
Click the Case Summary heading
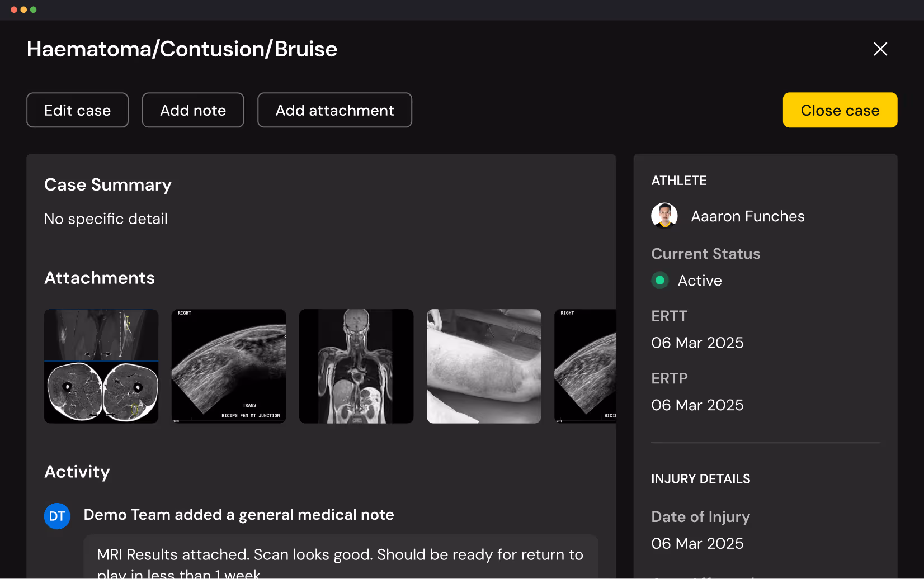(x=108, y=185)
